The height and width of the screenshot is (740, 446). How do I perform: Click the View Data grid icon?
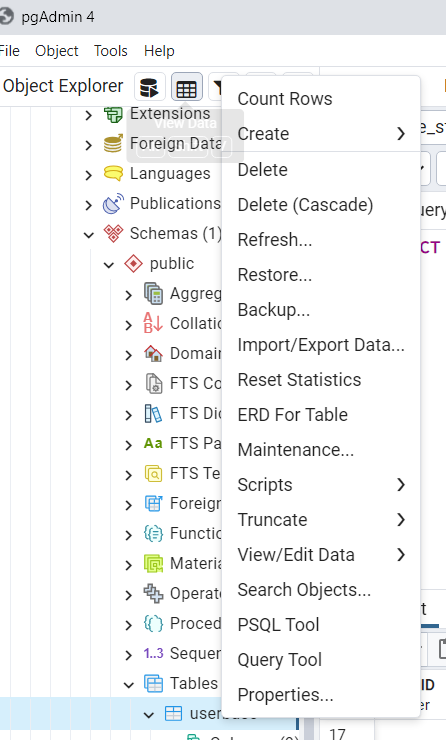186,87
